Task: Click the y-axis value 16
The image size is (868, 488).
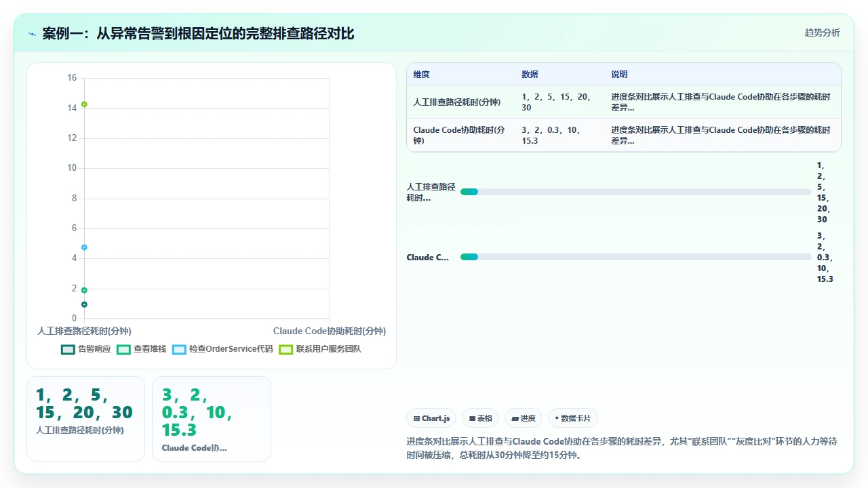Action: 72,78
